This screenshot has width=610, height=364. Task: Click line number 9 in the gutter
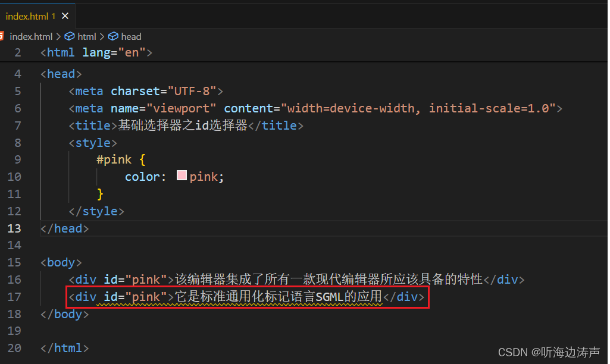pyautogui.click(x=17, y=159)
